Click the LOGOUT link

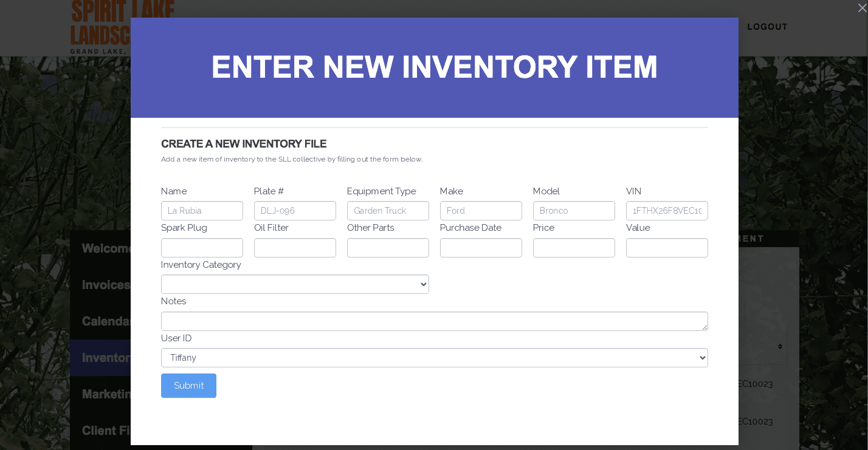(767, 27)
